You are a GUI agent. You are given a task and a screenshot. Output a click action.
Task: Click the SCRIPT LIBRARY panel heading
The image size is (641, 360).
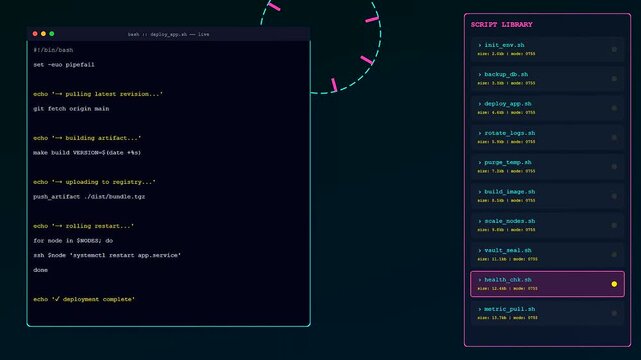(x=501, y=25)
